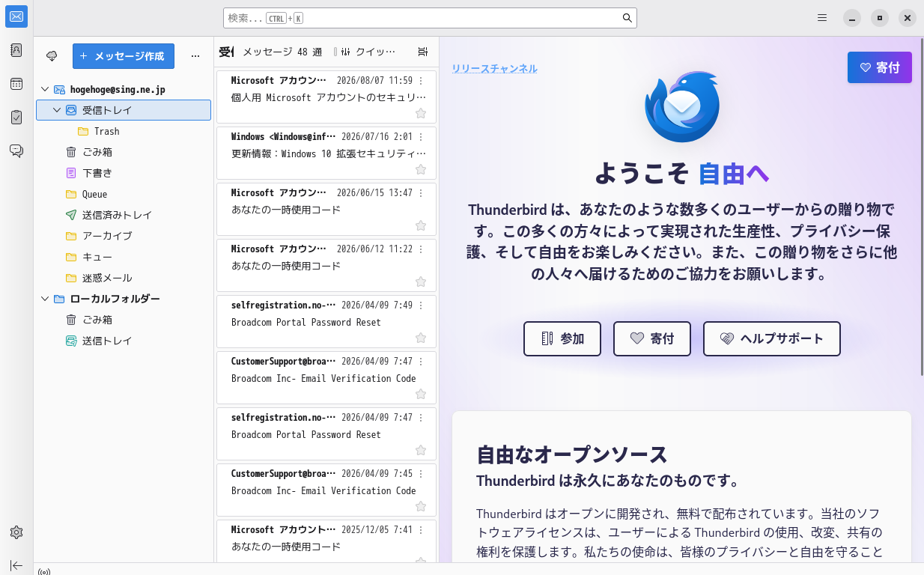Open folder pane options three-dot menu
The width and height of the screenshot is (924, 575).
click(195, 56)
